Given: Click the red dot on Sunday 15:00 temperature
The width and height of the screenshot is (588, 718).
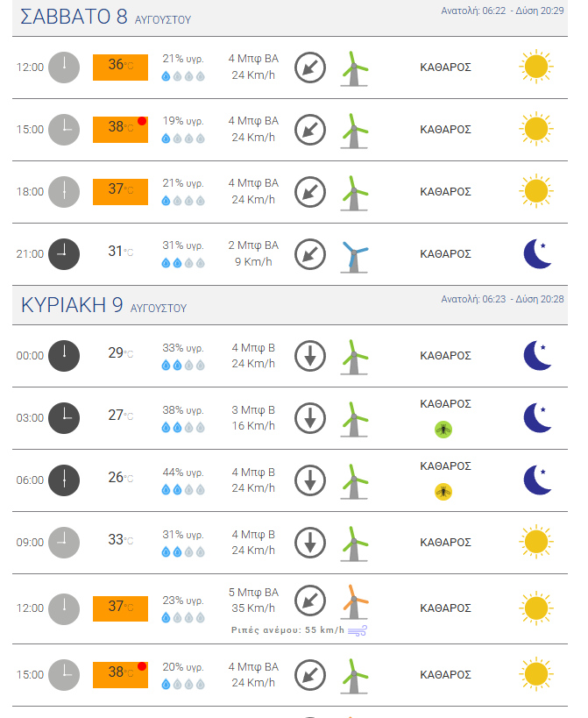Looking at the screenshot, I should [142, 666].
